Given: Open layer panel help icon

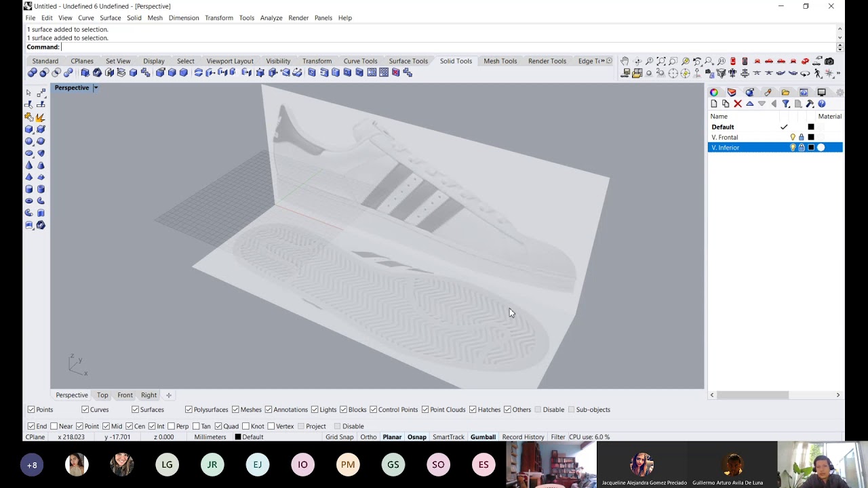Looking at the screenshot, I should (x=822, y=104).
